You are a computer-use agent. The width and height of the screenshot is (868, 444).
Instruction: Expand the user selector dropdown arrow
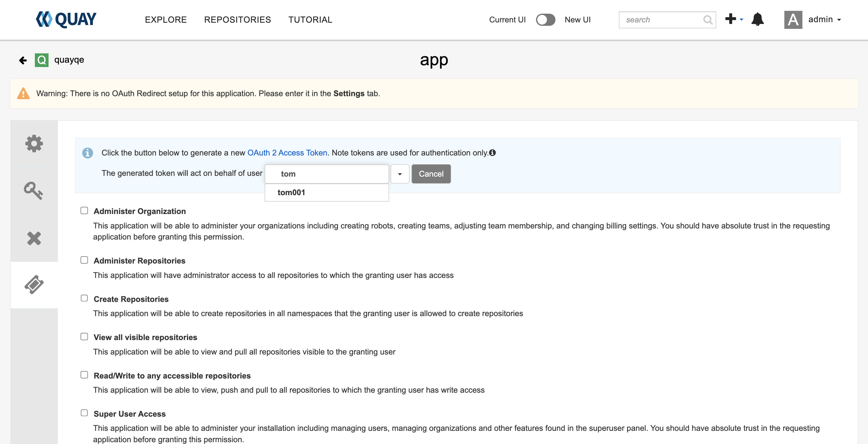pos(400,174)
